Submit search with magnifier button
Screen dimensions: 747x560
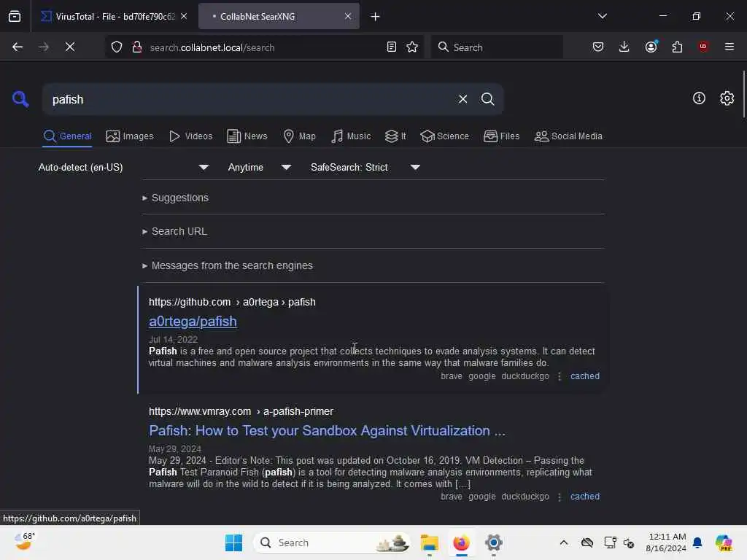pos(487,99)
